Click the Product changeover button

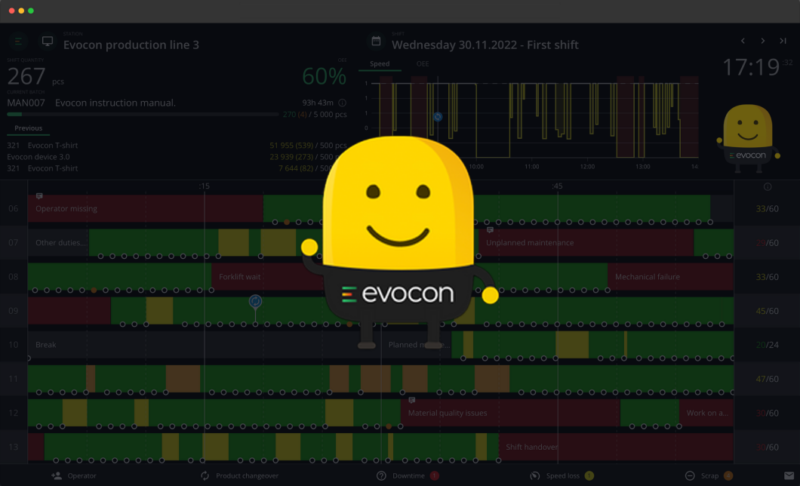pos(239,476)
